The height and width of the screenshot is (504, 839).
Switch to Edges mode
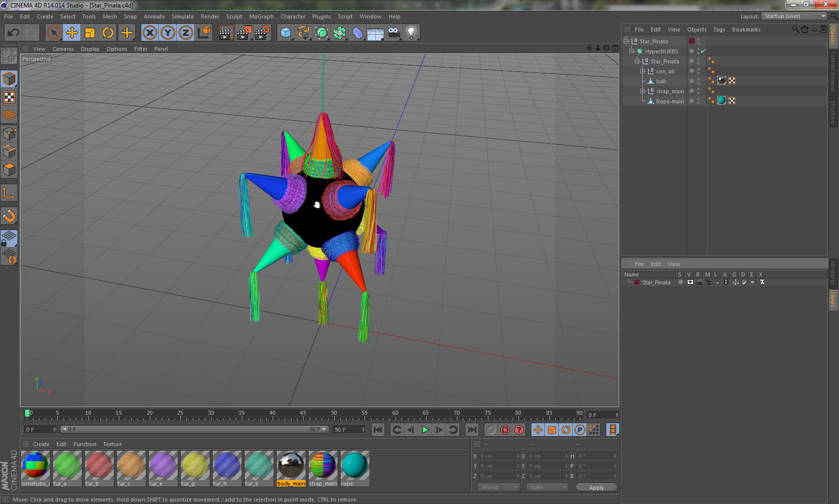(x=9, y=152)
